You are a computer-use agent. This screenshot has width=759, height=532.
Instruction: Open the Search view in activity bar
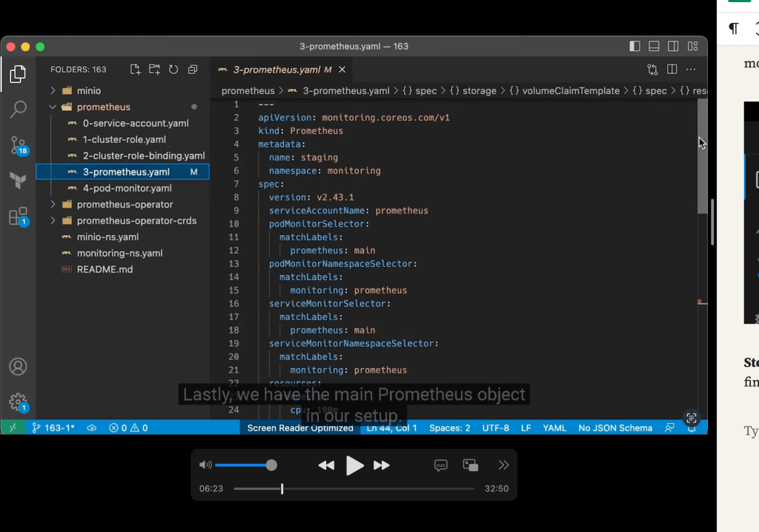pos(18,110)
